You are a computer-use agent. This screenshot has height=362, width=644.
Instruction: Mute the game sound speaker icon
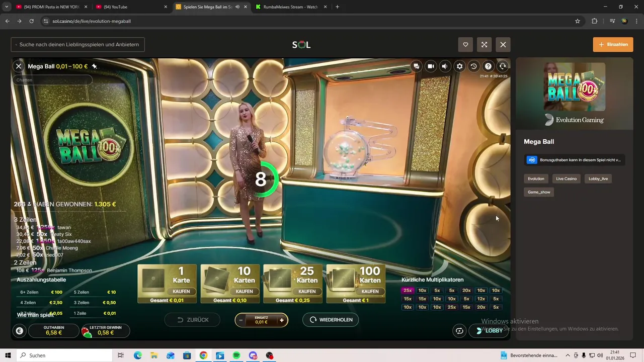[x=445, y=66]
